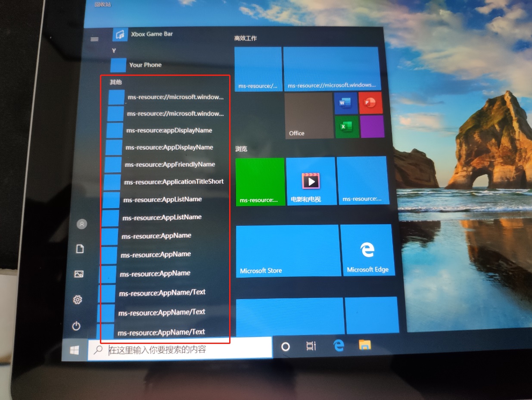Open the blue ms-resource tile beside 电影和电视

pyautogui.click(x=363, y=180)
